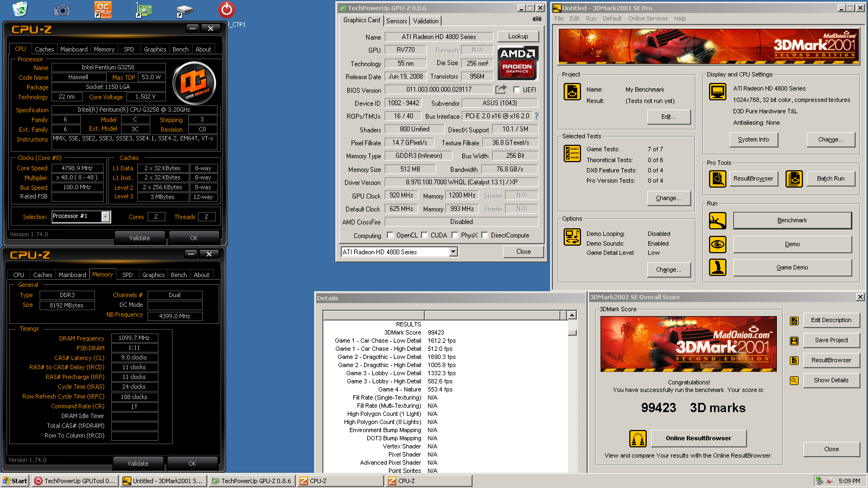Click the Batch Run icon in Pro Tools
This screenshot has height=488, width=868.
coord(794,178)
